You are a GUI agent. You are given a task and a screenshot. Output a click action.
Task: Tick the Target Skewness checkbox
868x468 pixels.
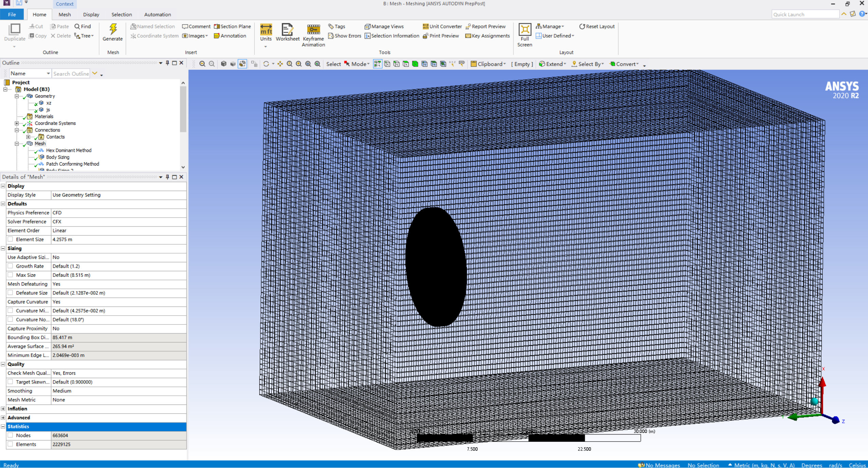[11, 382]
